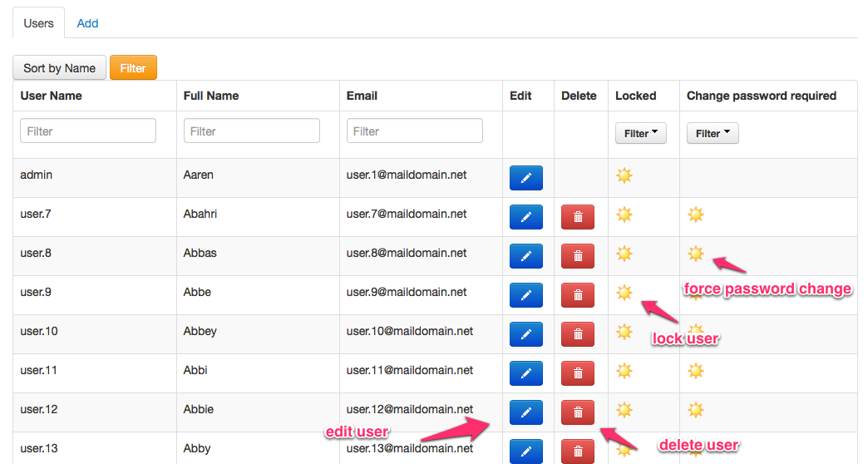Image resolution: width=868 pixels, height=464 pixels.
Task: Click the trash icon for user.9
Action: [578, 294]
